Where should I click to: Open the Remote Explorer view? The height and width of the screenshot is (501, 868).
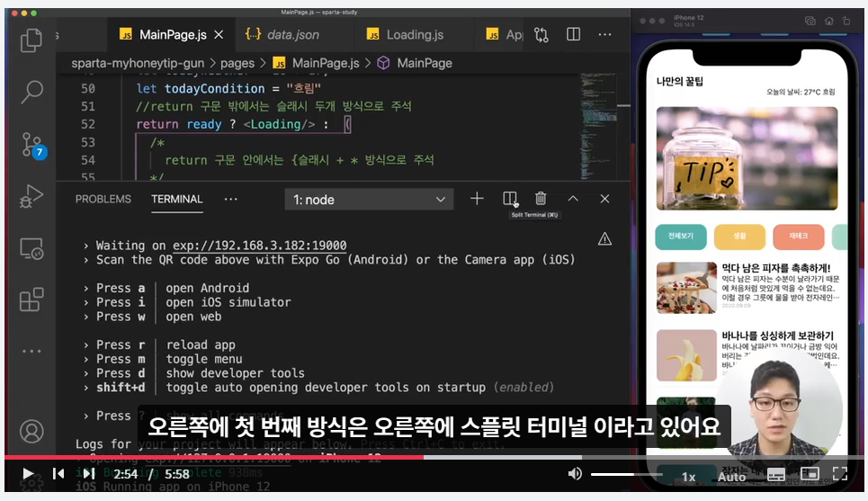tap(31, 248)
